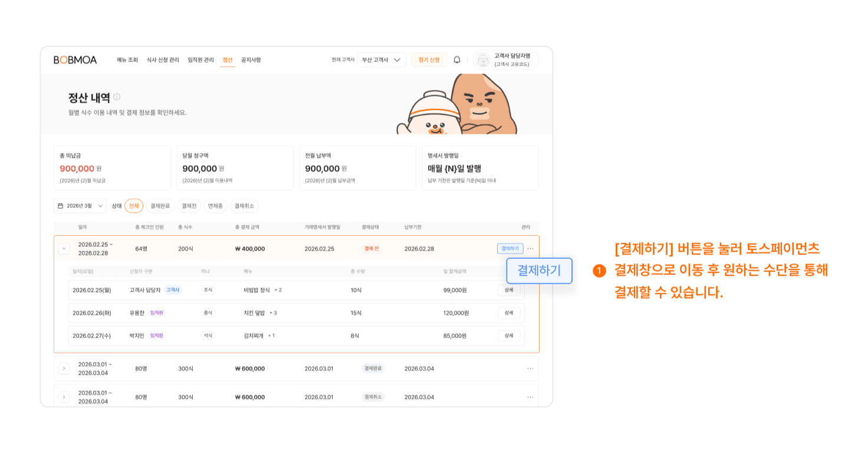The height and width of the screenshot is (453, 868).
Task: Click the 고객사 tag beside 고객사 담당자
Action: pyautogui.click(x=173, y=290)
